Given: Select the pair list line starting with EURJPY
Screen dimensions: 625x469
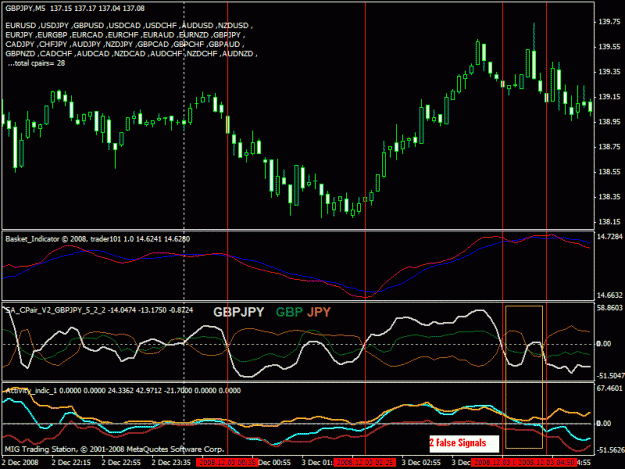Looking at the screenshot, I should pos(125,35).
